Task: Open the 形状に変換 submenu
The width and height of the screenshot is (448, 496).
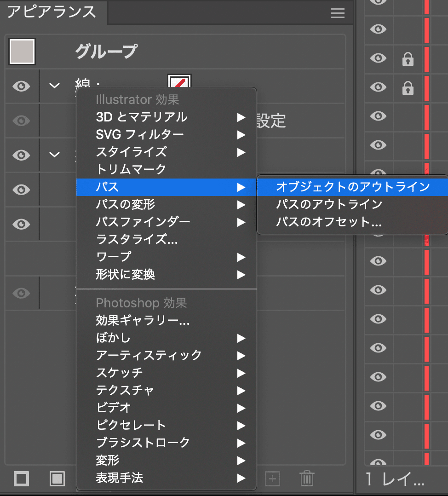Action: 167,274
